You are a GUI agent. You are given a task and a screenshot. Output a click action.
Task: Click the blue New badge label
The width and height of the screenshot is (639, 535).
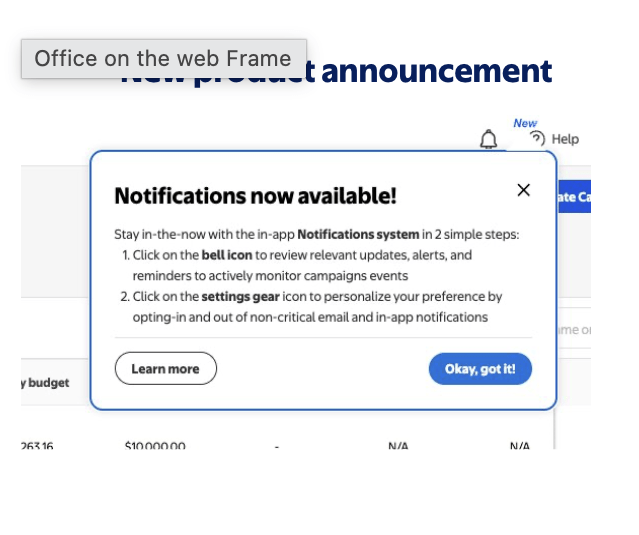(x=525, y=123)
